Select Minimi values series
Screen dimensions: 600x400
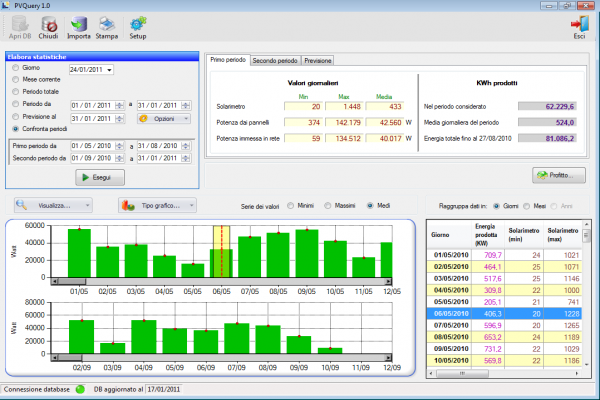[290, 206]
